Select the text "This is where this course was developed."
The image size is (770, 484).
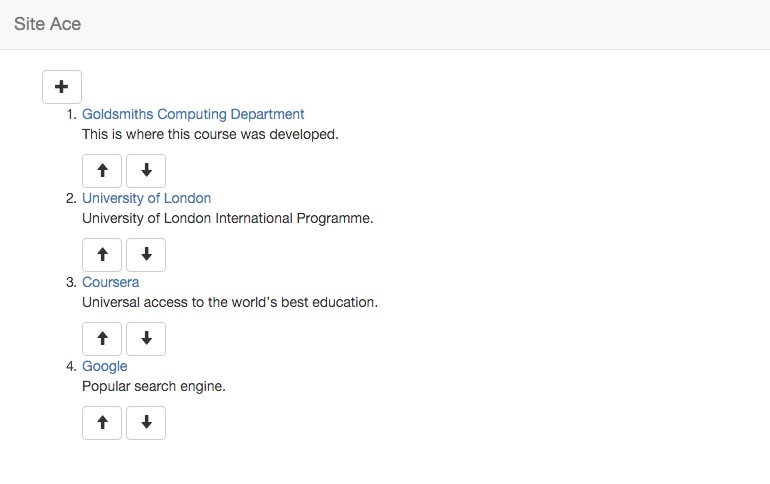210,134
